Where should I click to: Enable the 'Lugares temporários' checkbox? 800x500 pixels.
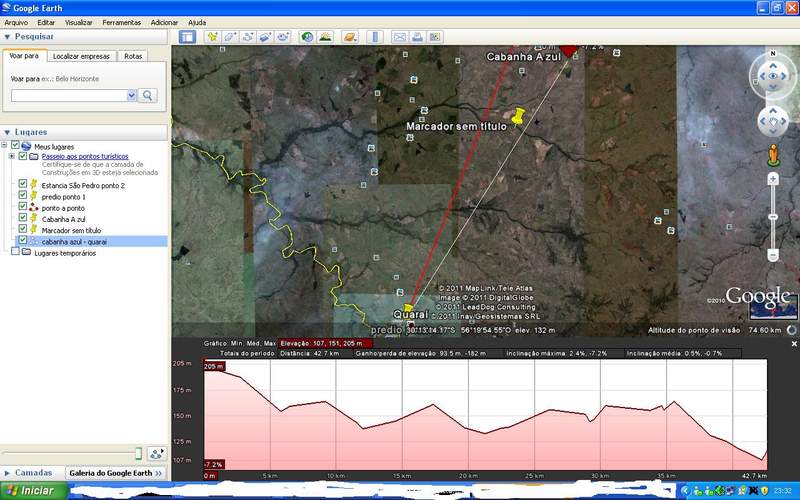[x=14, y=253]
